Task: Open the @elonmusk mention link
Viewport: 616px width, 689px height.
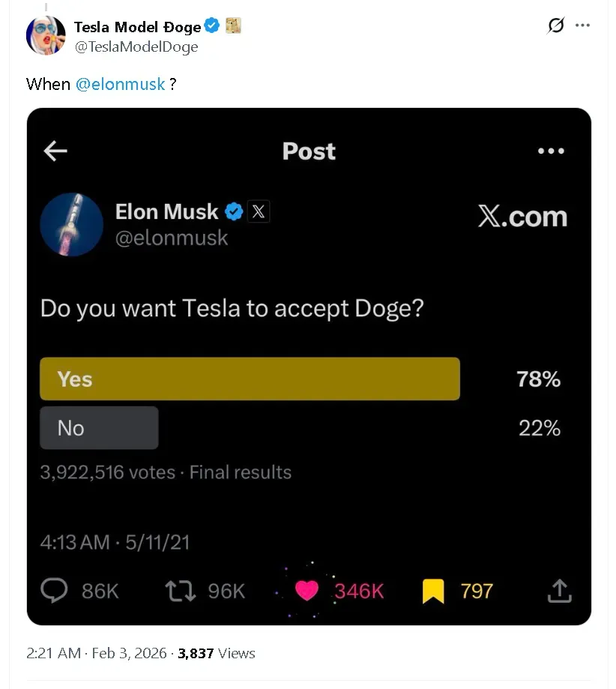Action: [x=120, y=84]
